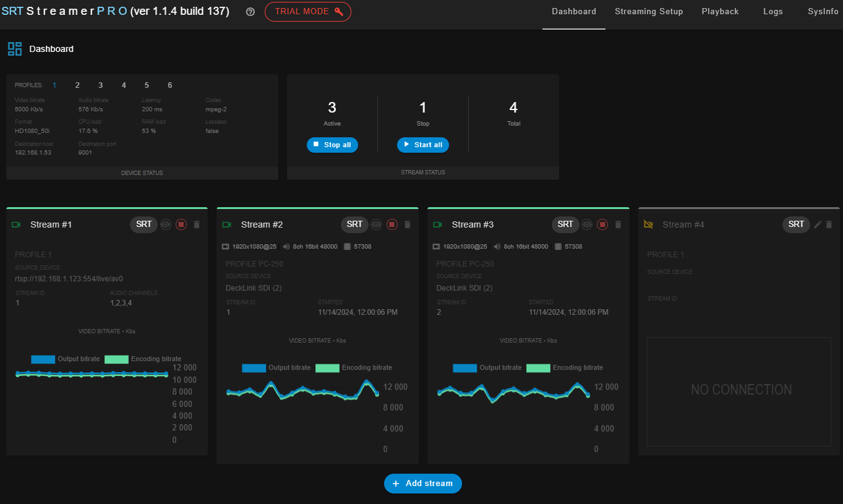
Task: Select profile 4 in device status
Action: point(124,85)
